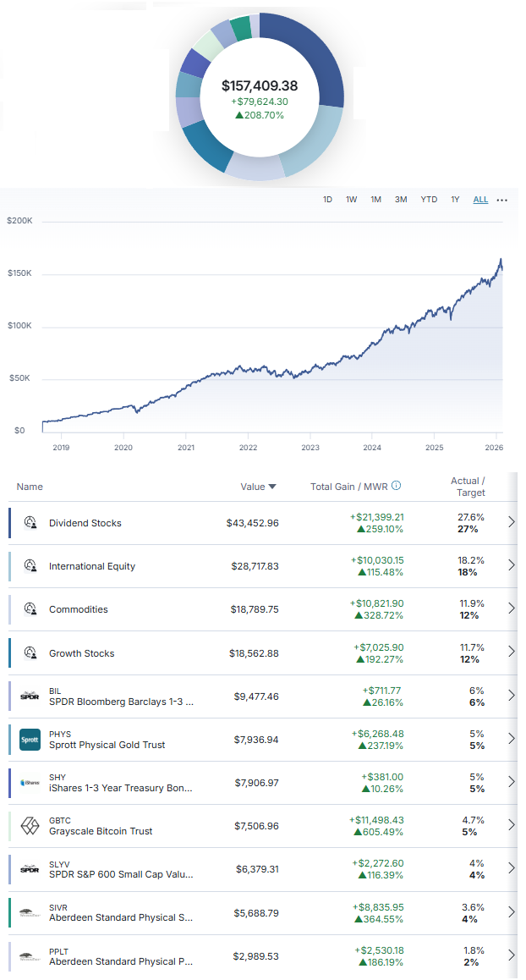
Task: Click the info icon beside Total Gain / MWR
Action: (x=397, y=486)
